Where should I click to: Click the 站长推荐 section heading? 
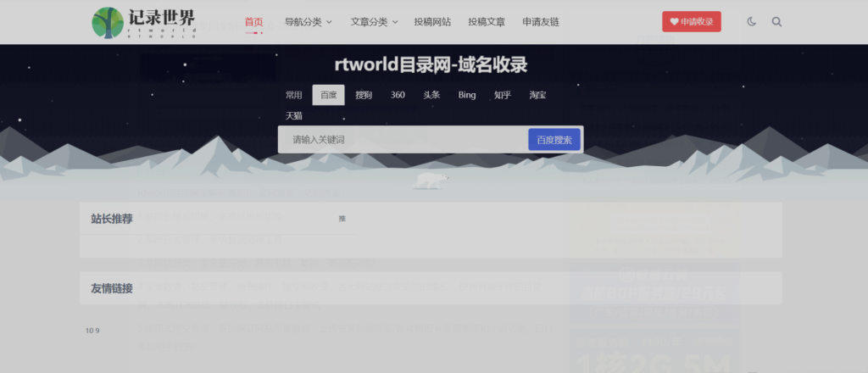coord(112,219)
